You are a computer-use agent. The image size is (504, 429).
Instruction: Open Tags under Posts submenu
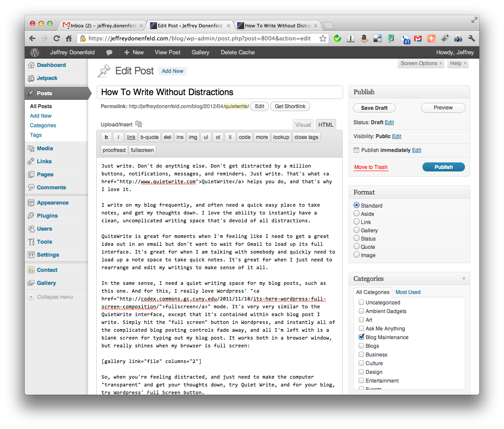(36, 135)
